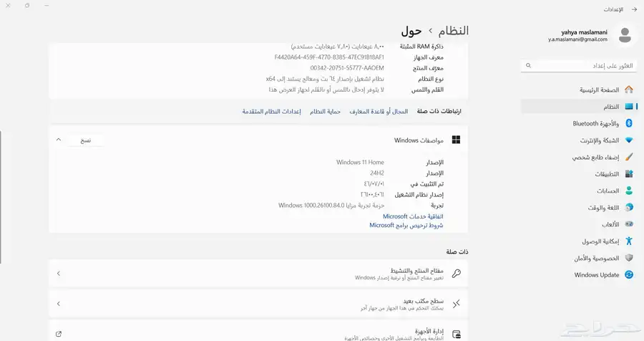Screen dimensions: 644x341
Task: Click the Device Manager icon
Action: (457, 334)
